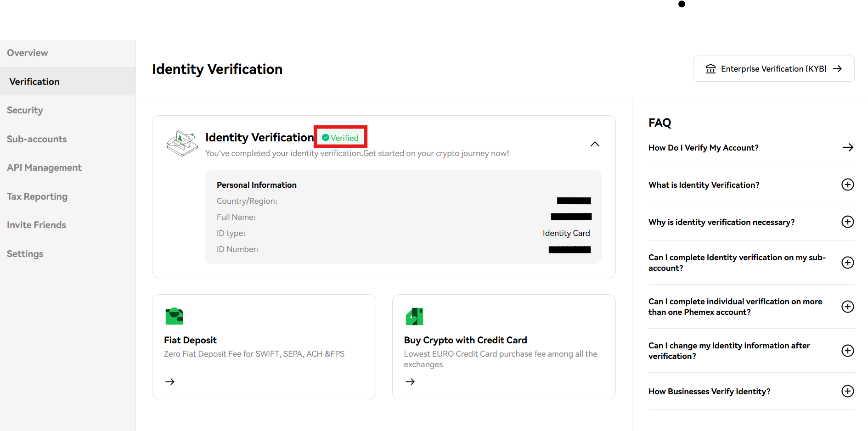Select the Fiat Deposit wallet icon
This screenshot has height=431, width=868.
pyautogui.click(x=174, y=316)
